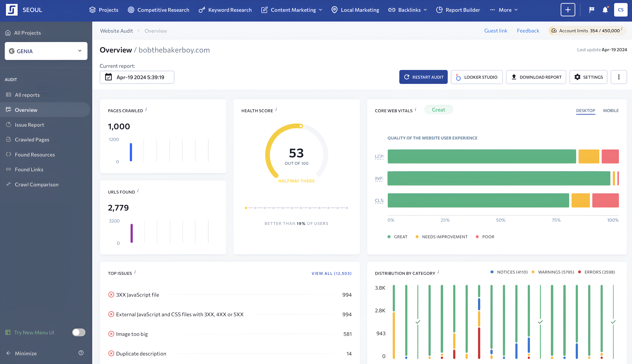632x364 pixels.
Task: Click Pages Crawled info icon
Action: 146,109
